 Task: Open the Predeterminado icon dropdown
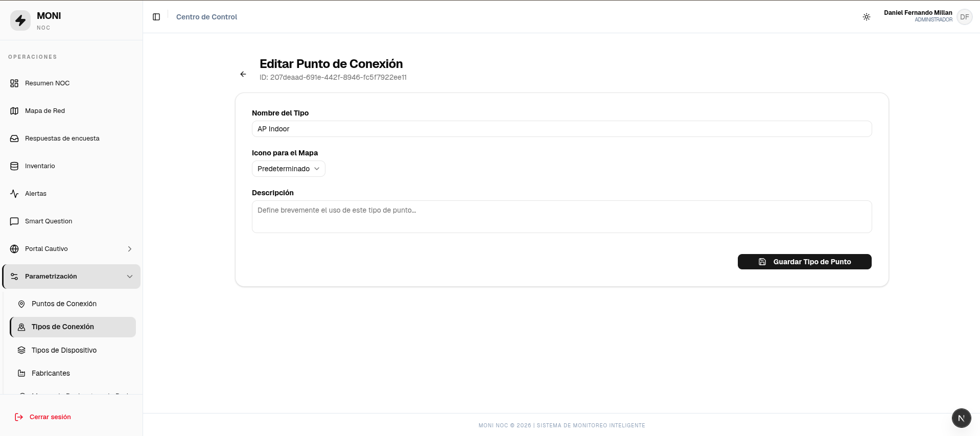289,169
